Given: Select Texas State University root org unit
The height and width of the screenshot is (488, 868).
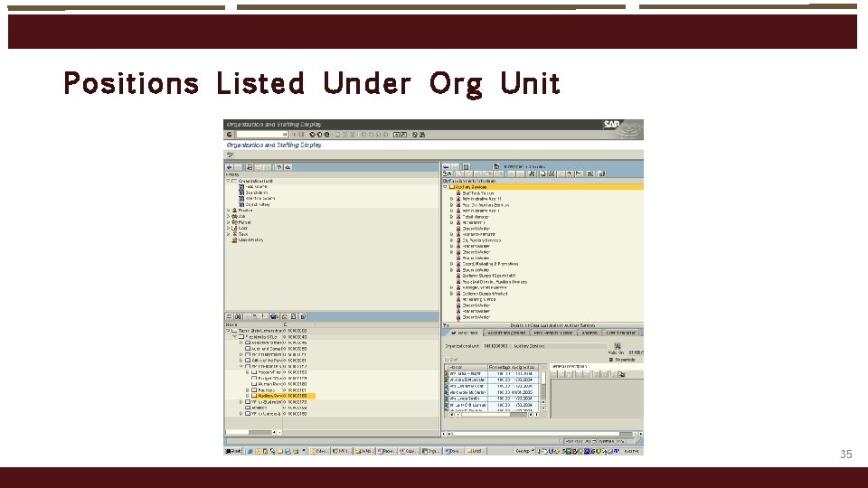Looking at the screenshot, I should 260,331.
